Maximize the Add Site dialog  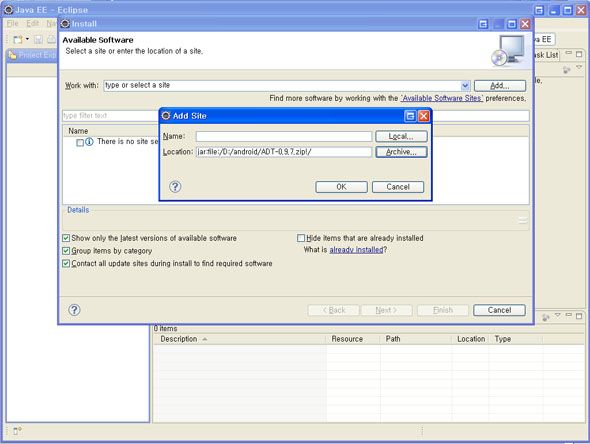click(410, 116)
